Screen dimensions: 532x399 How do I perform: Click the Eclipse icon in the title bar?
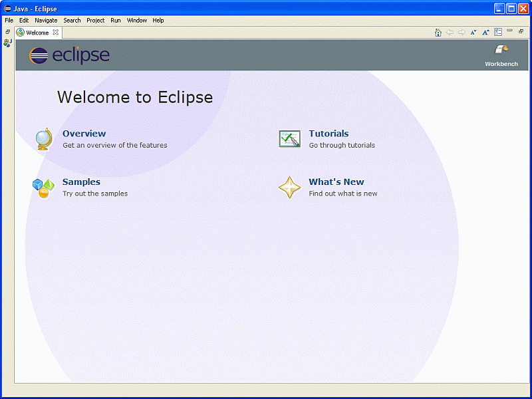pyautogui.click(x=7, y=9)
